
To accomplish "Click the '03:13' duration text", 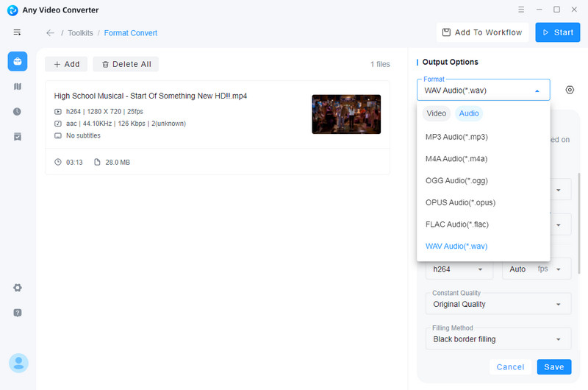I will tap(74, 163).
